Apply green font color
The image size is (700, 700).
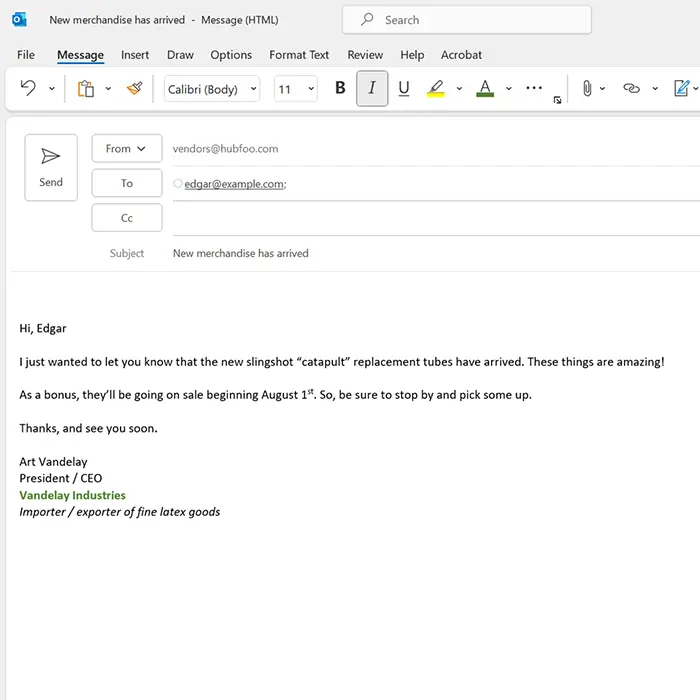point(485,88)
